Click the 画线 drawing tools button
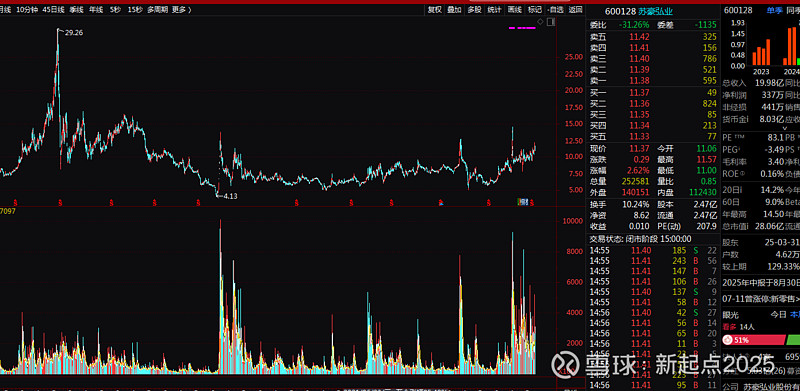 point(514,9)
